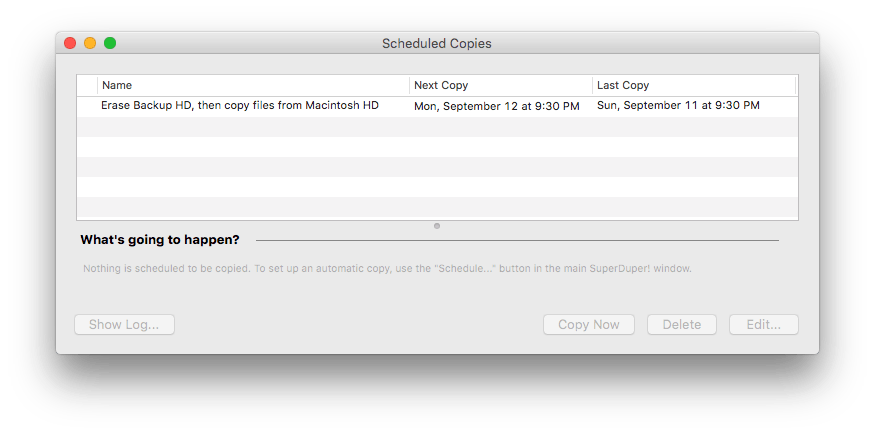
Task: Click the first empty row below the schedule
Action: click(x=438, y=127)
